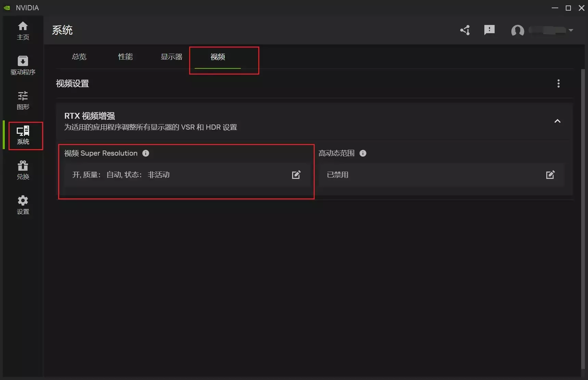Open 设置 settings in sidebar
Viewport: 588px width, 380px height.
pyautogui.click(x=23, y=205)
